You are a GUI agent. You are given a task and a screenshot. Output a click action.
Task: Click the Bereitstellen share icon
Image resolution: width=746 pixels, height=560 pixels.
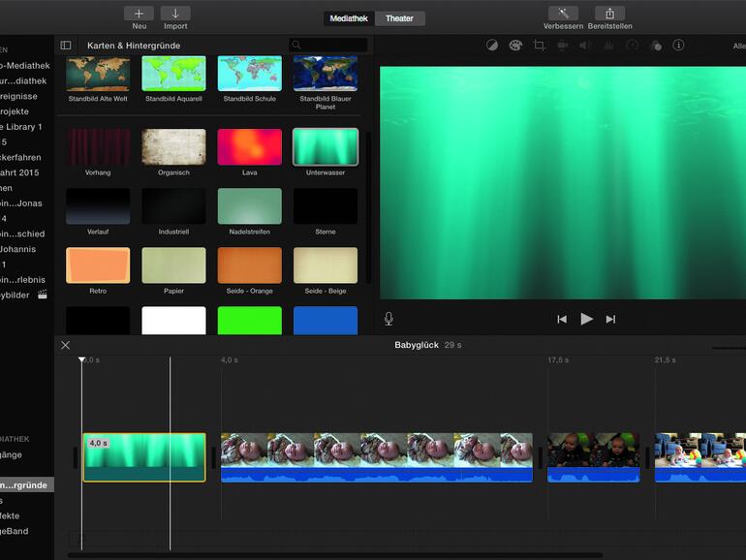pyautogui.click(x=609, y=14)
